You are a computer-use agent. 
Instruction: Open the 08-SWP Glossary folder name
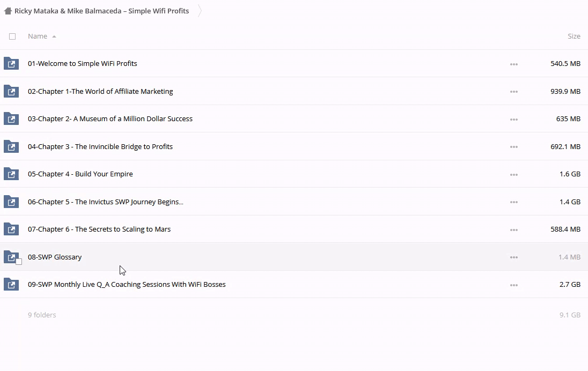click(55, 257)
